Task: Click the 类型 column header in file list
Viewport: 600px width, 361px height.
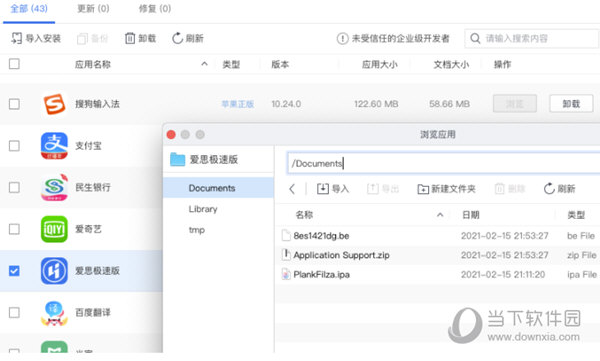Action: point(576,215)
